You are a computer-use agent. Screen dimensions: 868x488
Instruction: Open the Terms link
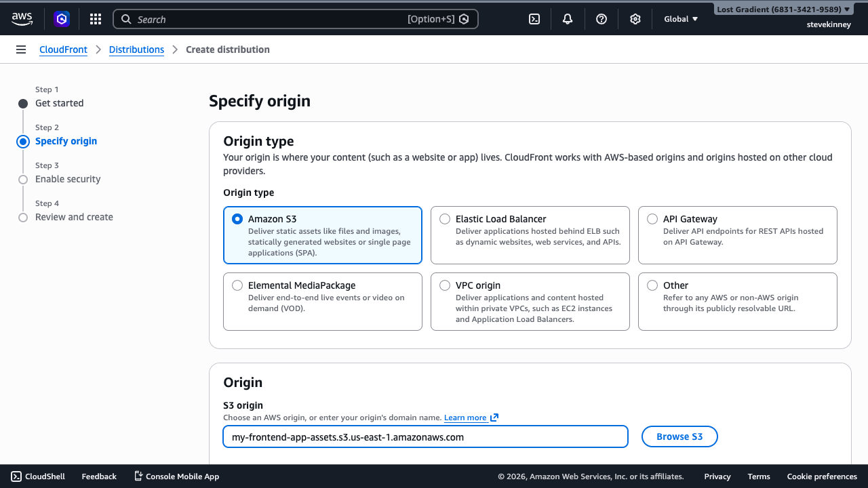[759, 476]
